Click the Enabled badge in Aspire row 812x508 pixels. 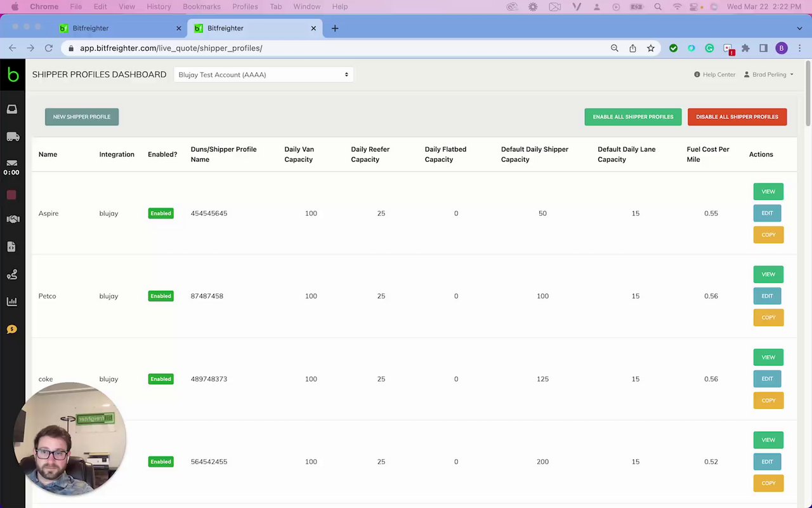tap(160, 213)
